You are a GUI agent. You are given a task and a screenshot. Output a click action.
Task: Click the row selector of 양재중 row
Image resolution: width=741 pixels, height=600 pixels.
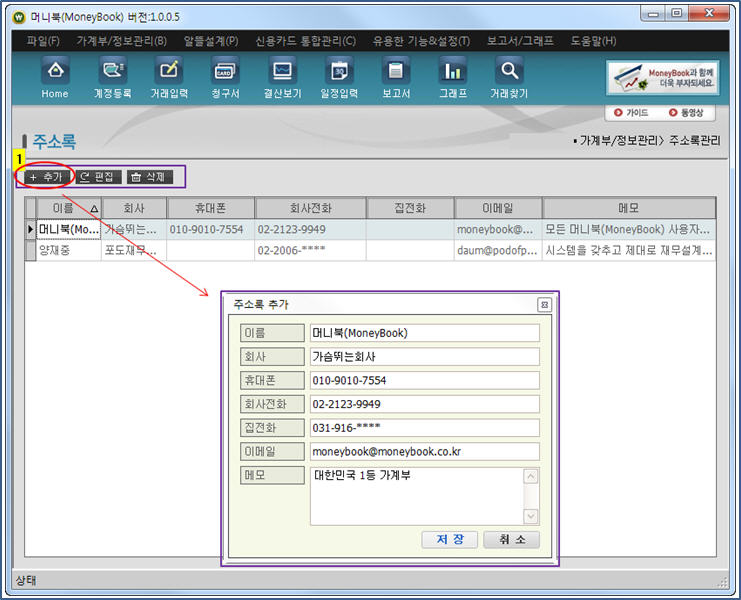[30, 250]
